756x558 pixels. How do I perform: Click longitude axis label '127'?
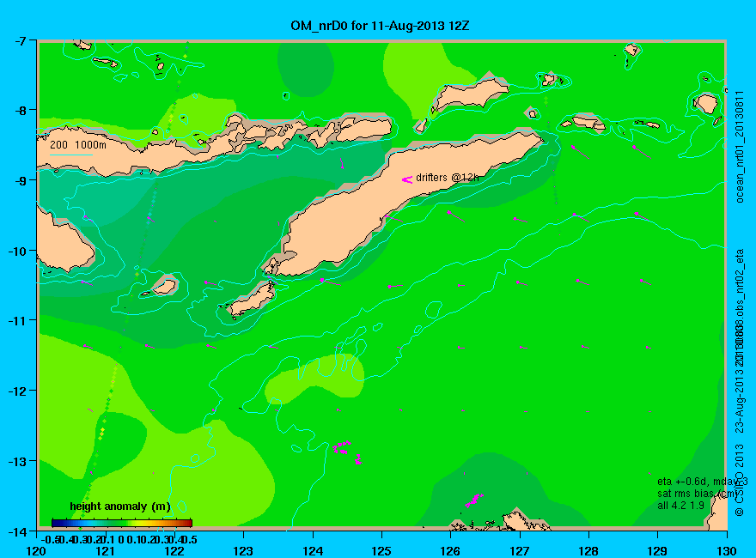point(519,551)
